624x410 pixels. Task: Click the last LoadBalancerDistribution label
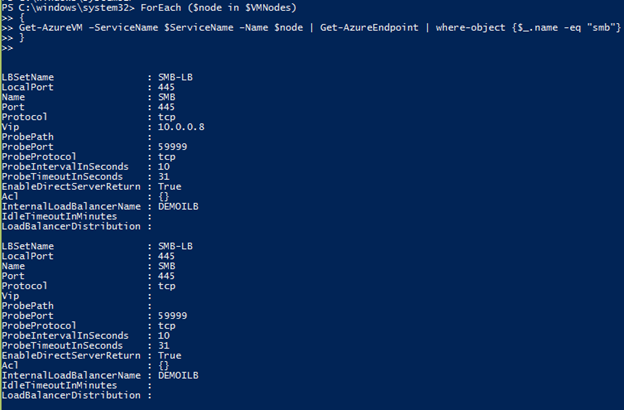[x=70, y=395]
